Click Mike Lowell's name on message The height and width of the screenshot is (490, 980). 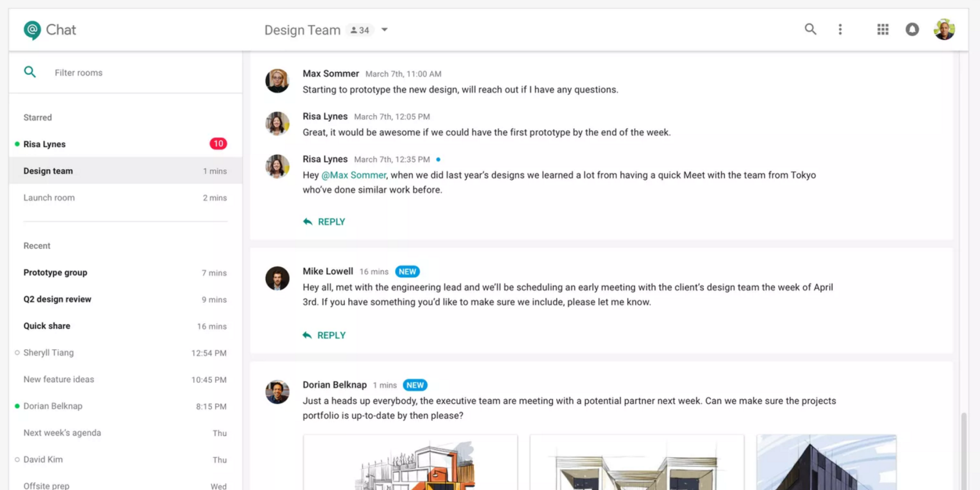click(x=328, y=271)
